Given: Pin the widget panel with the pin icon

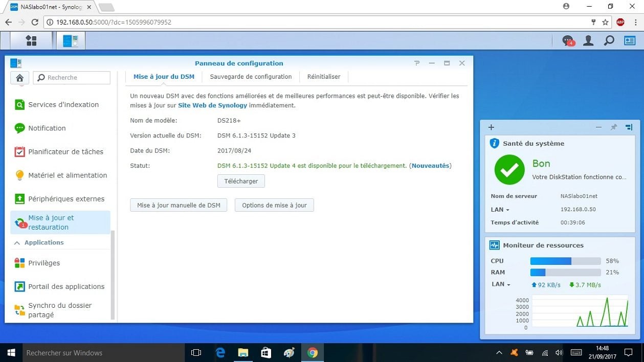Looking at the screenshot, I should pyautogui.click(x=614, y=127).
